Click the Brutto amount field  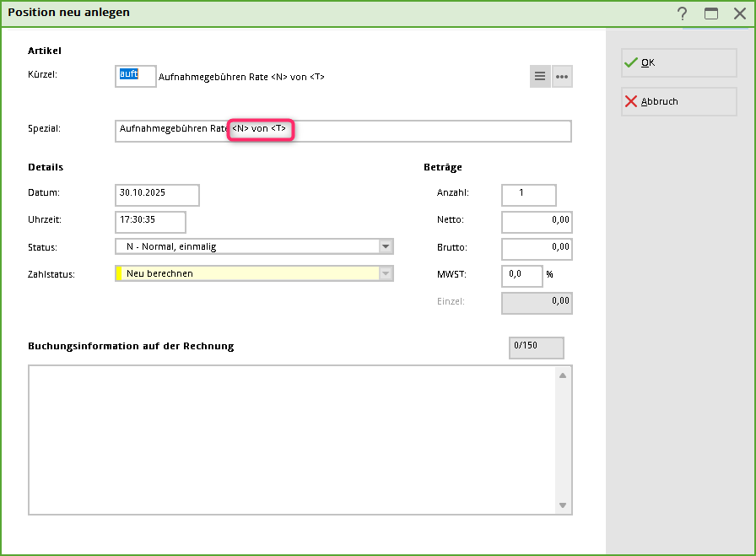(x=537, y=250)
